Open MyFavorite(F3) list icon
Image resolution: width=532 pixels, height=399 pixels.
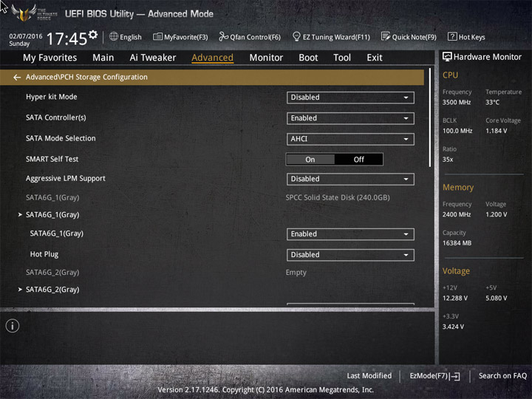point(157,37)
